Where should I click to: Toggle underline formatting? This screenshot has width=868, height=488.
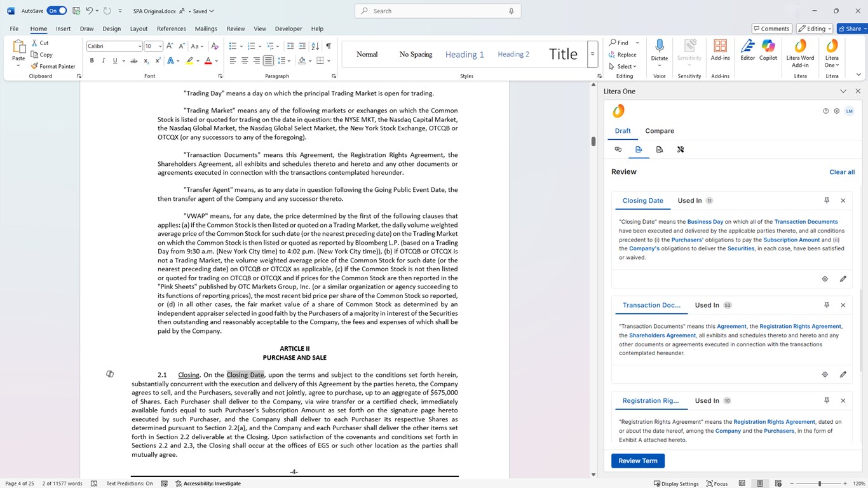tap(115, 61)
